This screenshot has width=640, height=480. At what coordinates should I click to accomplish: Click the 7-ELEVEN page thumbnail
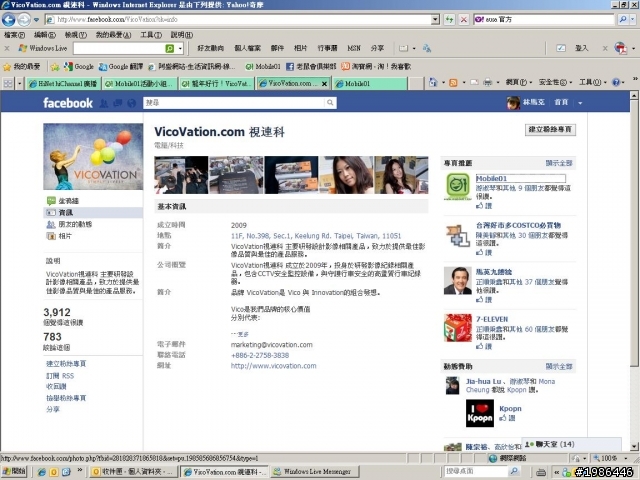click(458, 327)
